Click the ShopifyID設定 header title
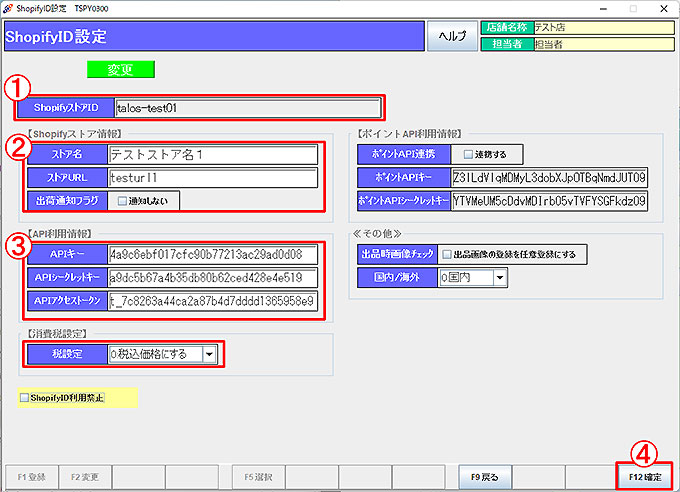 pos(56,36)
